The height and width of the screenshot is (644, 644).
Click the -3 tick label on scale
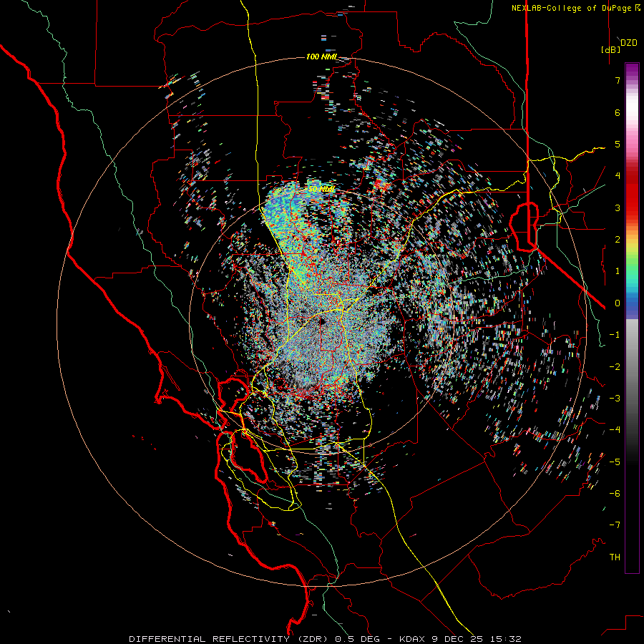615,398
